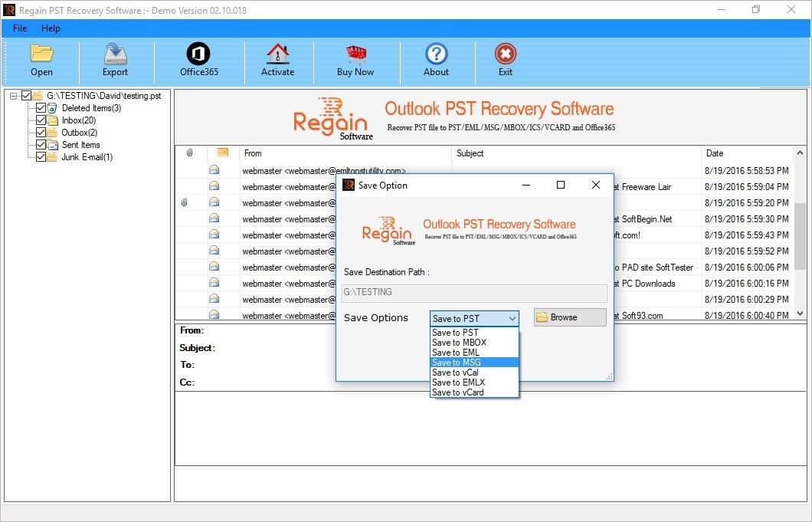Click the mail icon of the 5:58:53 PM message

214,170
